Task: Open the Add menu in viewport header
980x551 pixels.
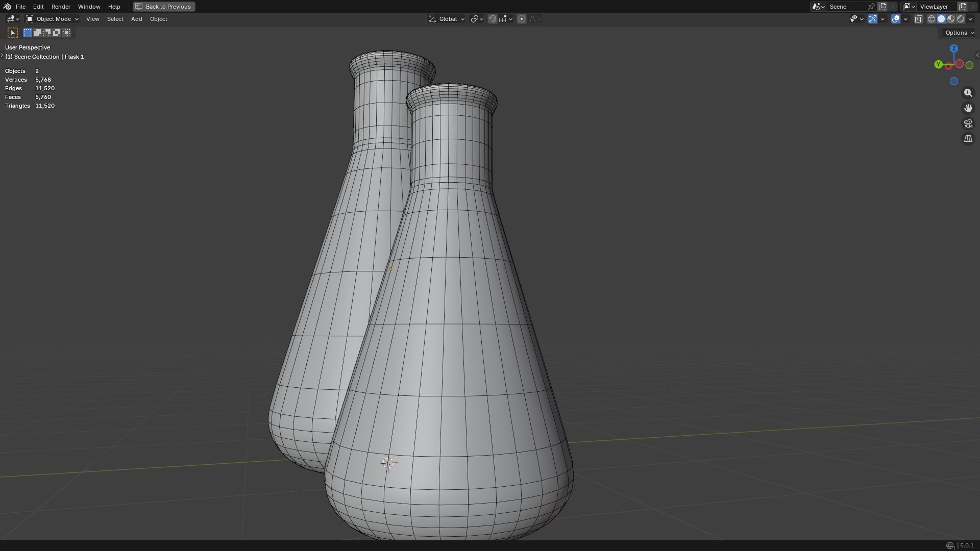Action: point(136,19)
